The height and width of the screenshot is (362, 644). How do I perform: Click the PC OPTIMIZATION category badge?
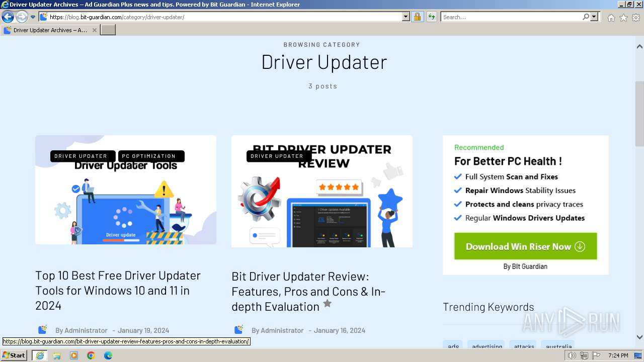point(151,156)
